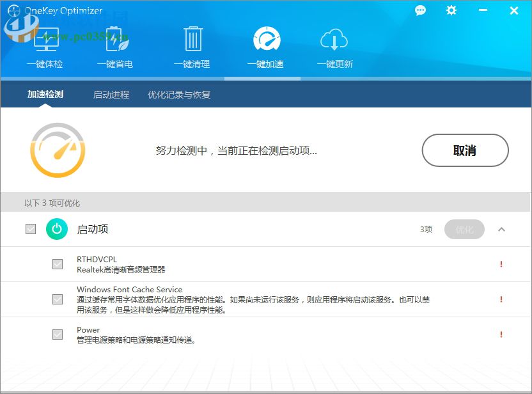Click the 取消 cancel button

(465, 151)
